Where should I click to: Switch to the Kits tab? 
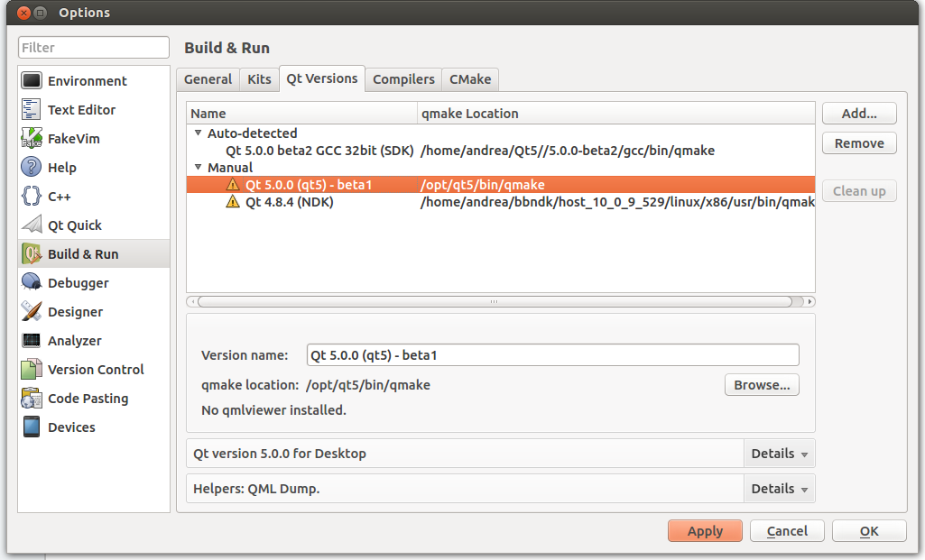coord(259,79)
